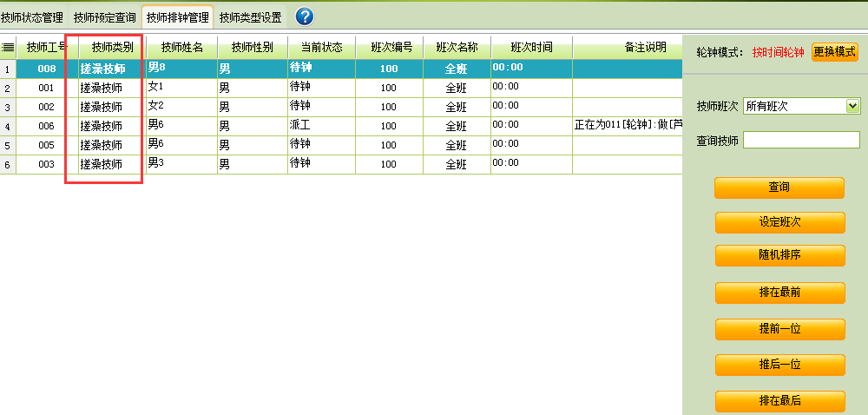Image resolution: width=868 pixels, height=415 pixels.
Task: Click the blue help question mark icon
Action: pos(305,16)
